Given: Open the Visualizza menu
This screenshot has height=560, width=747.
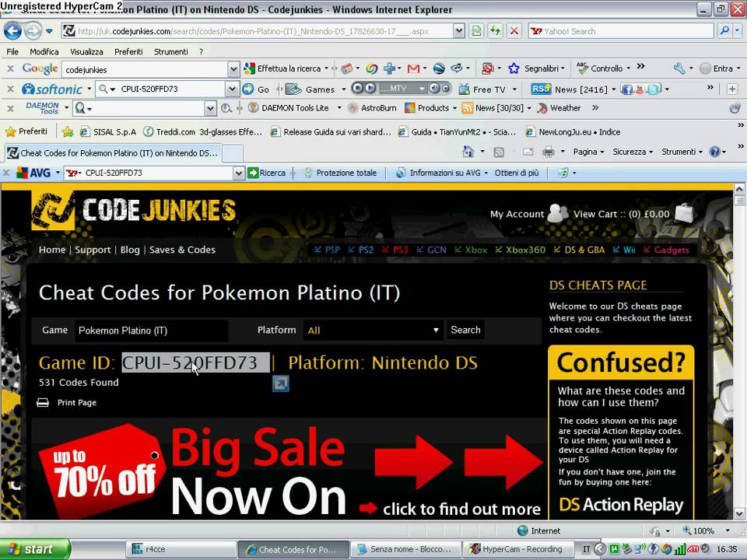Looking at the screenshot, I should [x=86, y=51].
